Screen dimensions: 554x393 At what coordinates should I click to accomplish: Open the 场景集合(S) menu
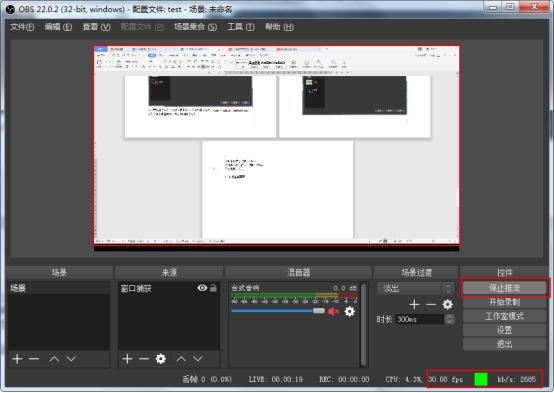click(x=195, y=27)
